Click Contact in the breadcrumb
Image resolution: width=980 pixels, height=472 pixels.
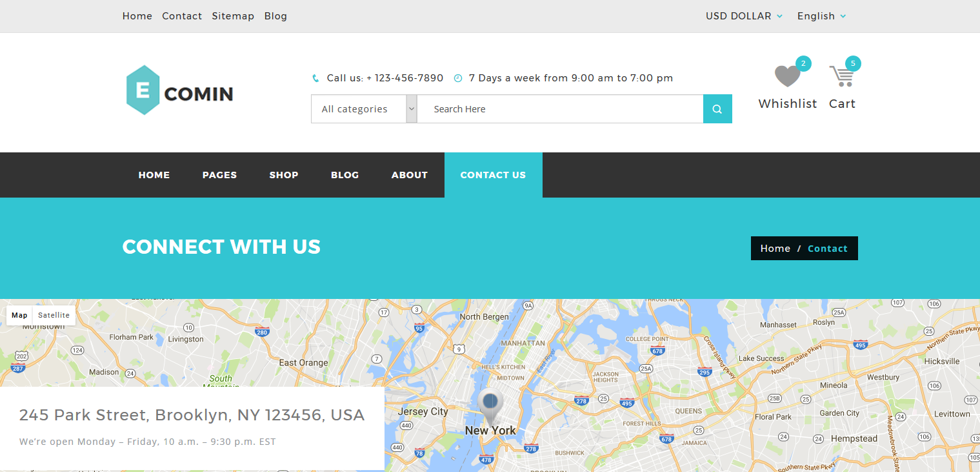coord(828,249)
